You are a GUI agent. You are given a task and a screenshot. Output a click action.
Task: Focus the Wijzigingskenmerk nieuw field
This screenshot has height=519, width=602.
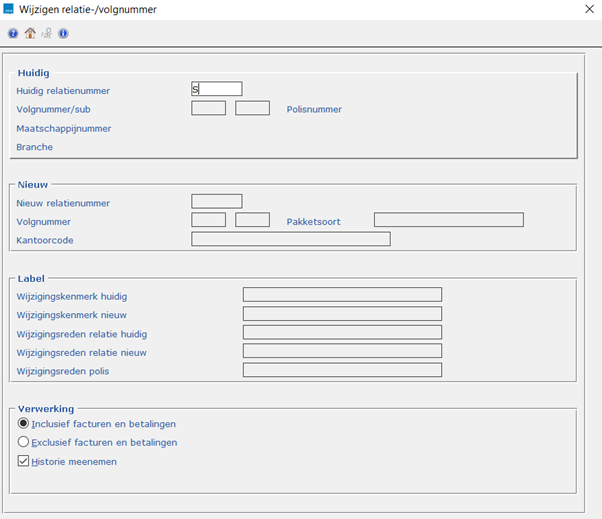tap(342, 313)
